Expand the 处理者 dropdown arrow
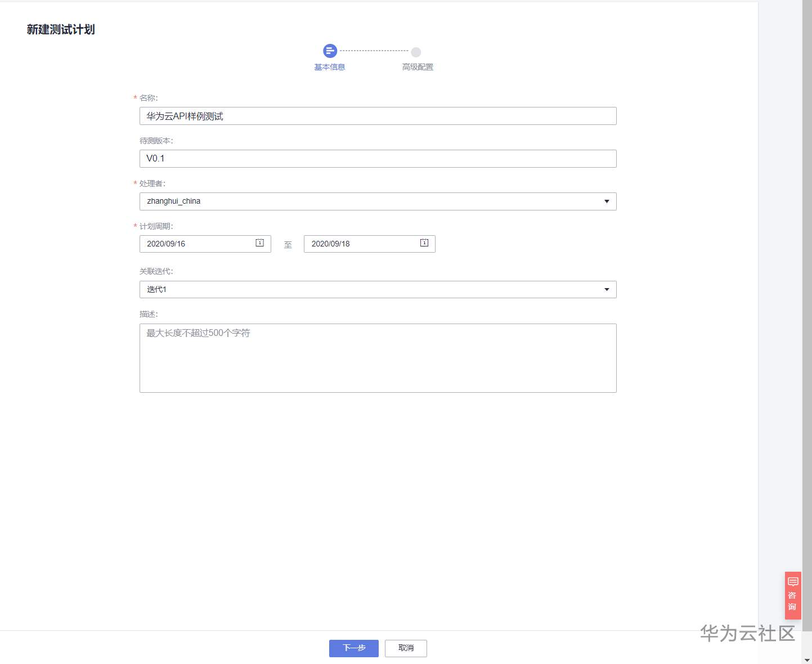The width and height of the screenshot is (812, 664). point(607,201)
